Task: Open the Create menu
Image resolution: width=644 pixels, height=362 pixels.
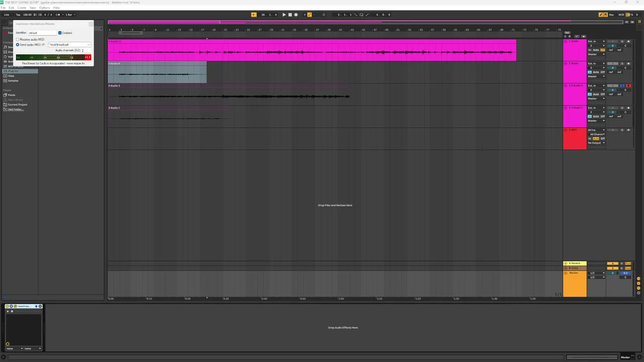Action: (22, 8)
